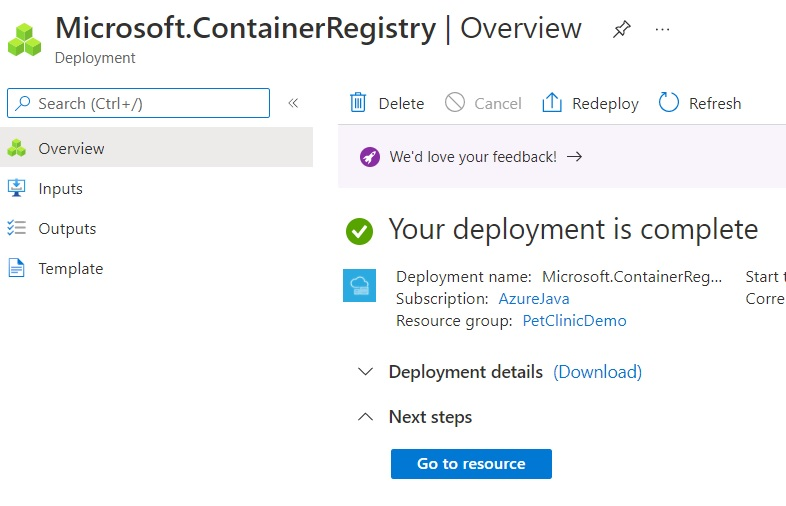Viewport: 786px width, 506px height.
Task: Click the Refresh circular arrow icon
Action: click(x=669, y=102)
